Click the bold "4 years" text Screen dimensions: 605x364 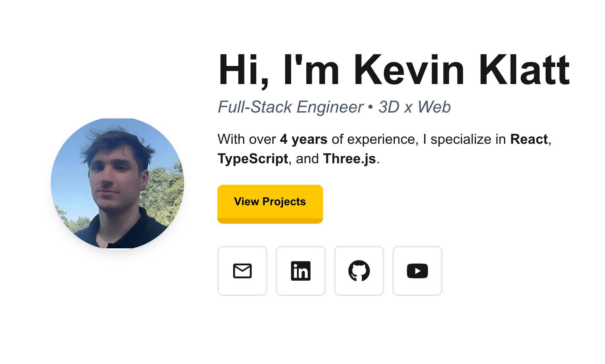pyautogui.click(x=304, y=139)
